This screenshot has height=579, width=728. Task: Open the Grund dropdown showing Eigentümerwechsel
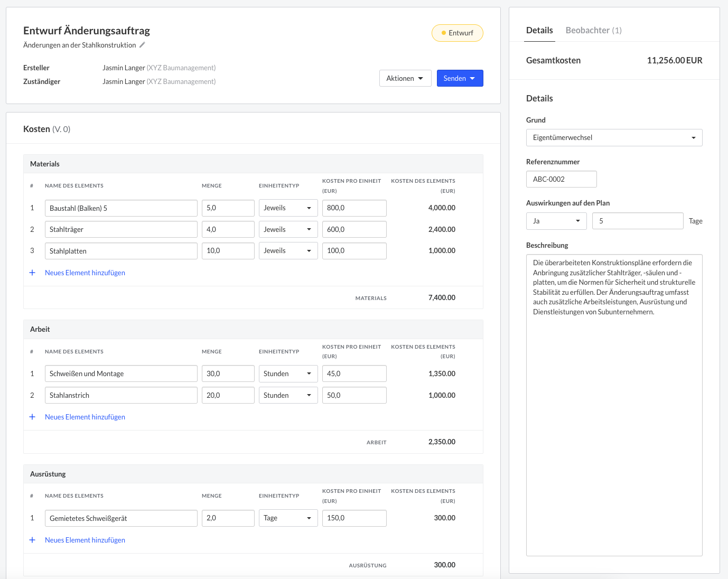pos(614,137)
